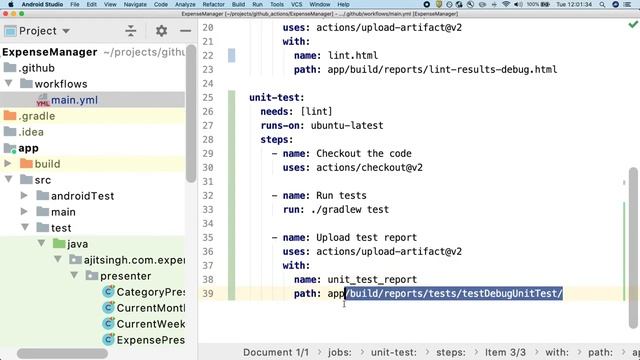Click the green inspection checkmark icon
The width and height of the screenshot is (640, 360).
click(x=633, y=25)
